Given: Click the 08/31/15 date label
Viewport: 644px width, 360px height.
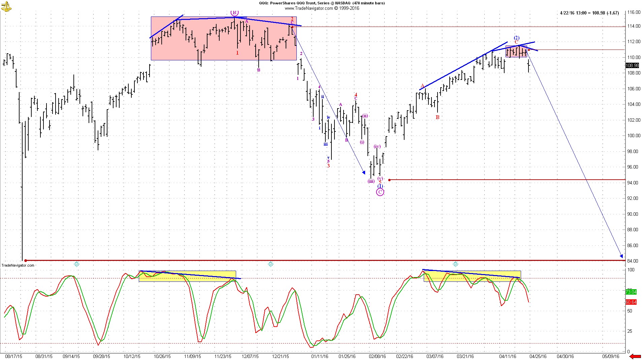Looking at the screenshot, I should point(44,356).
